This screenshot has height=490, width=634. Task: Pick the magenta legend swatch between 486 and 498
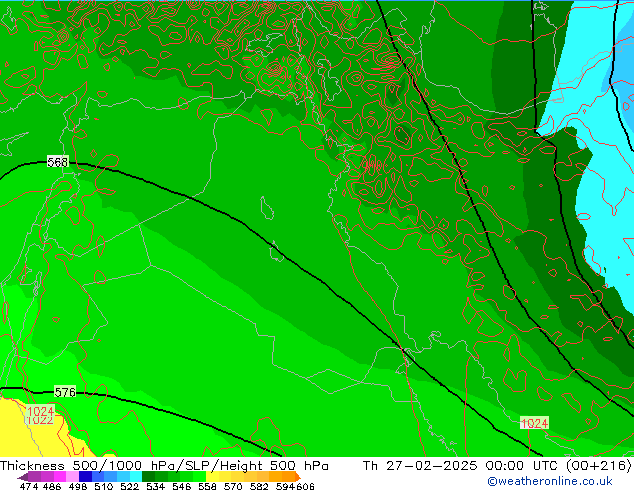click(59, 476)
